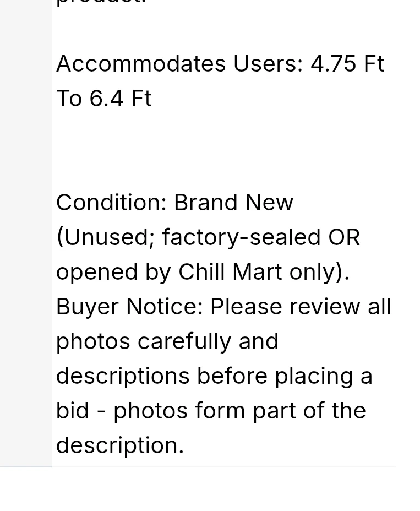Click the horizontal divider below the description
The height and width of the screenshot is (511, 420).
coord(198,467)
